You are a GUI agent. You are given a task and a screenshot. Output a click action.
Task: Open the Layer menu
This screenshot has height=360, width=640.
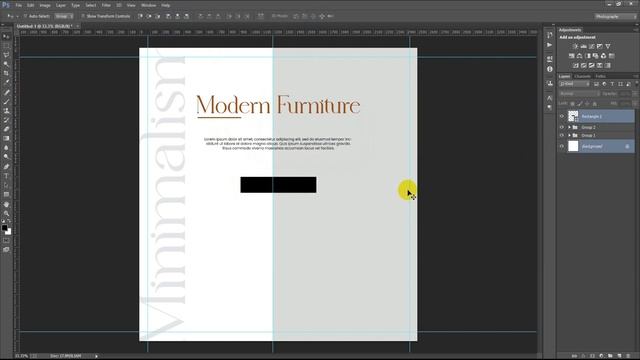coord(61,5)
